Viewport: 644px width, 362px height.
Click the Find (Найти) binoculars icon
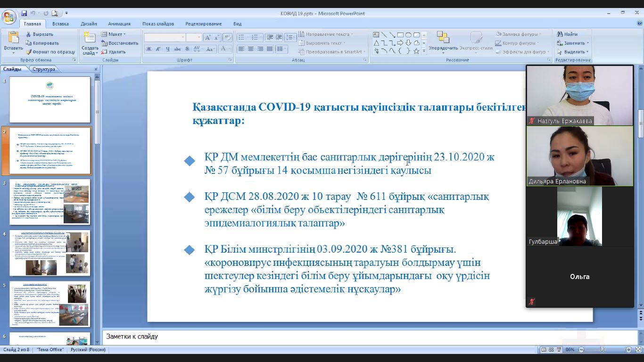tap(560, 34)
